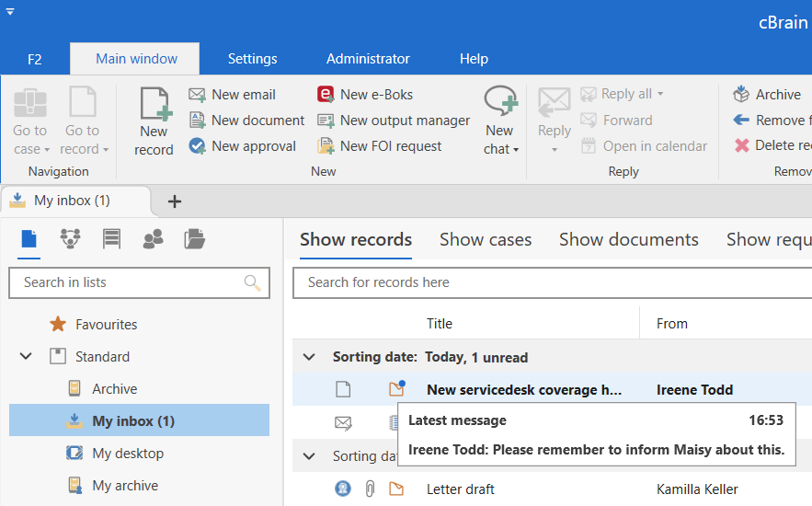Click the Go to record page icon
This screenshot has width=812, height=506.
coord(83,101)
